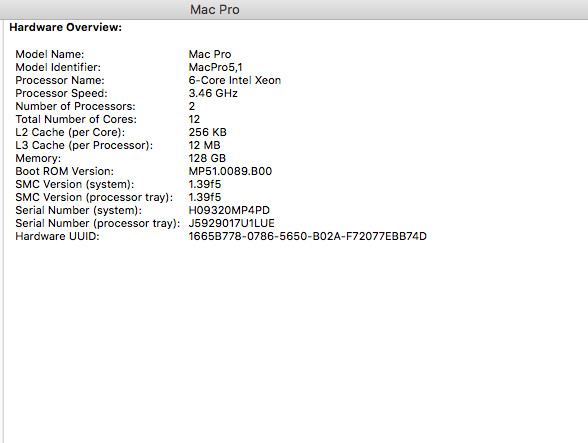
Task: Select the 256 KB L2 cache value
Action: click(208, 132)
